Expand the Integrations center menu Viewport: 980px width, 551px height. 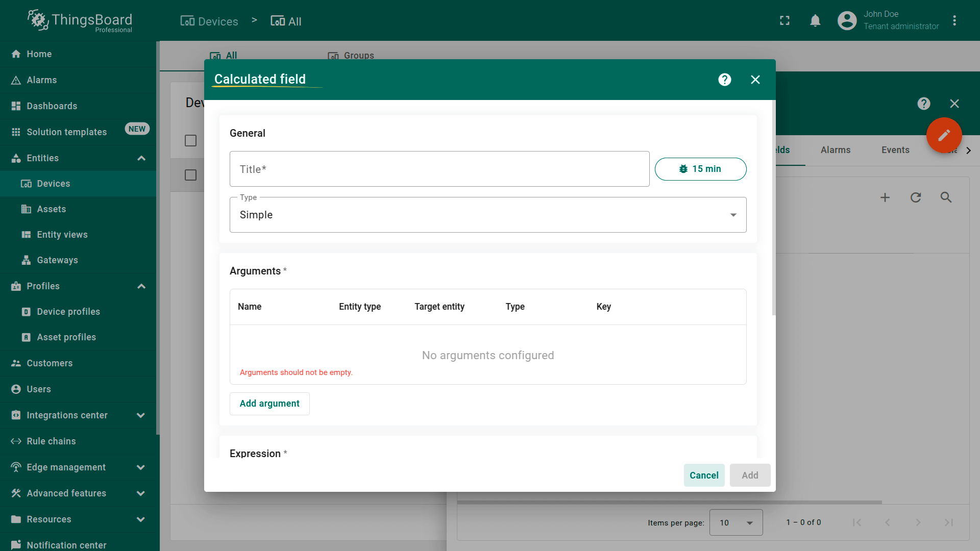tap(141, 415)
